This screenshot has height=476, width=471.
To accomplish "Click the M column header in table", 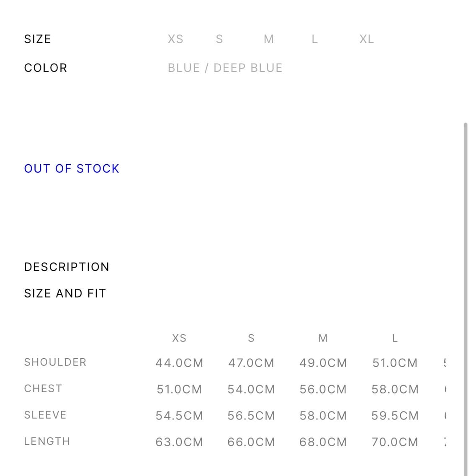I will click(323, 338).
